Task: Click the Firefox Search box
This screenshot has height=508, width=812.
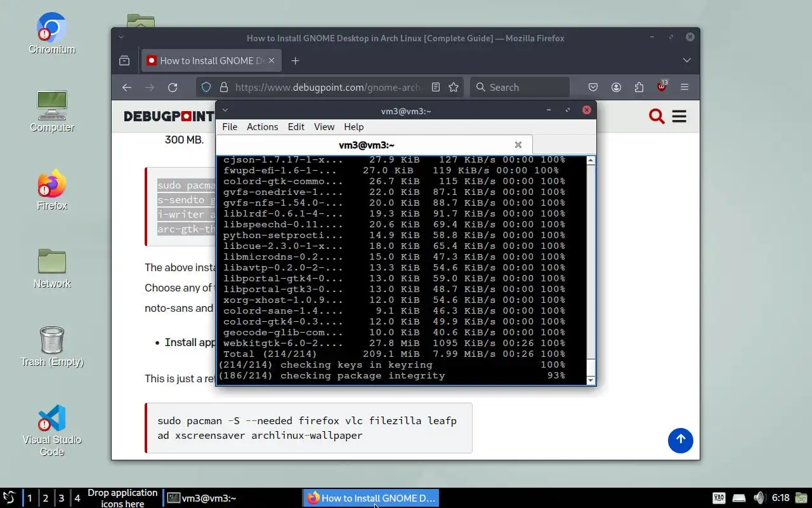Action: click(x=520, y=87)
